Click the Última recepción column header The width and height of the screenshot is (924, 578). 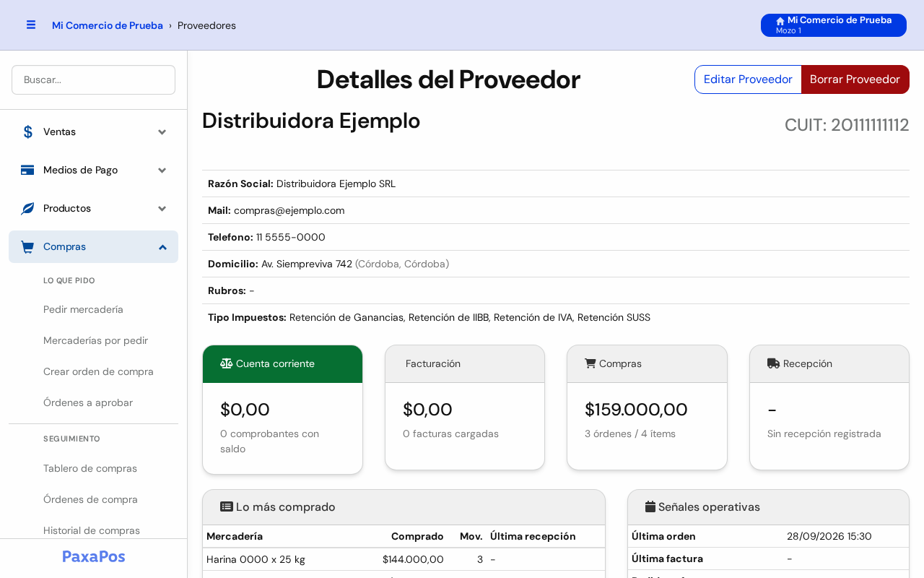click(x=533, y=536)
